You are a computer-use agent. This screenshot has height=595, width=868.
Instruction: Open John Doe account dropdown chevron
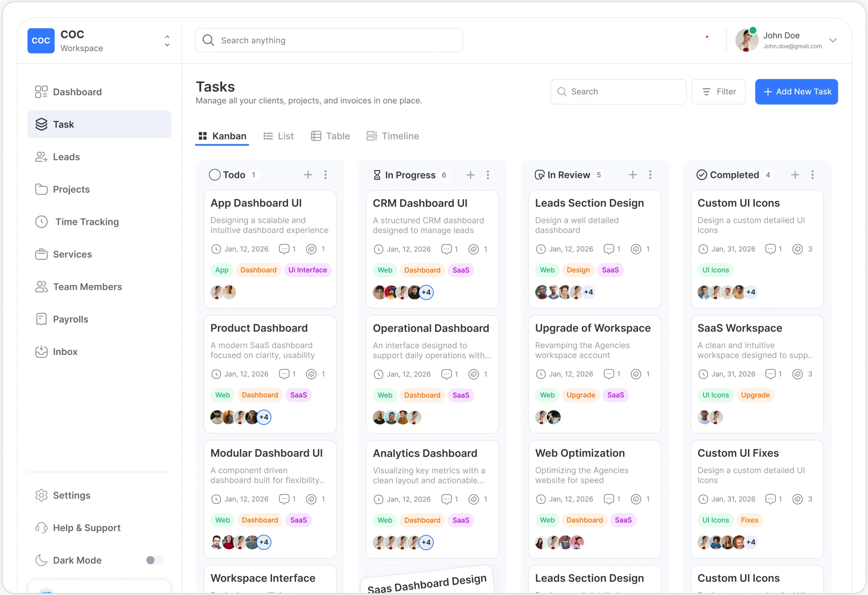click(x=832, y=40)
